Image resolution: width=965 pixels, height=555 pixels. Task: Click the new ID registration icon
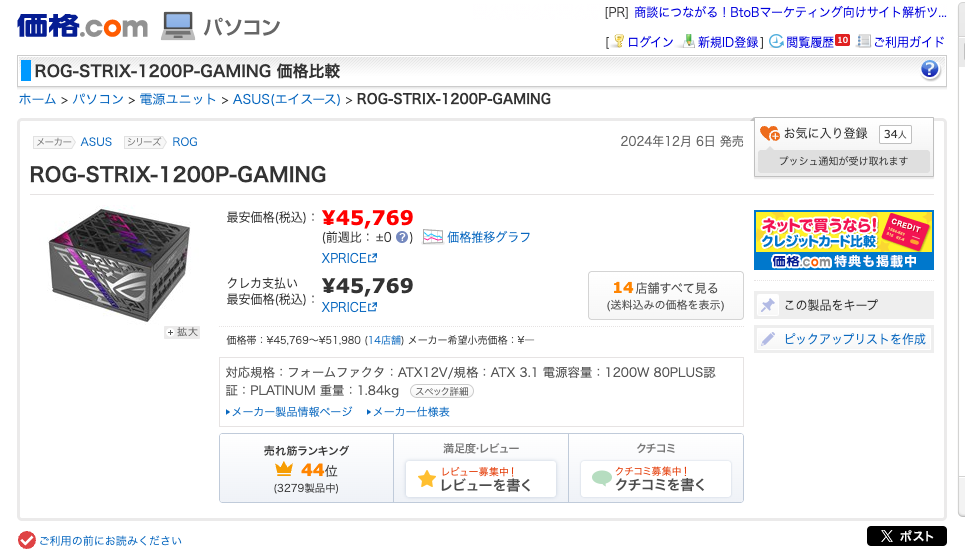[x=689, y=41]
